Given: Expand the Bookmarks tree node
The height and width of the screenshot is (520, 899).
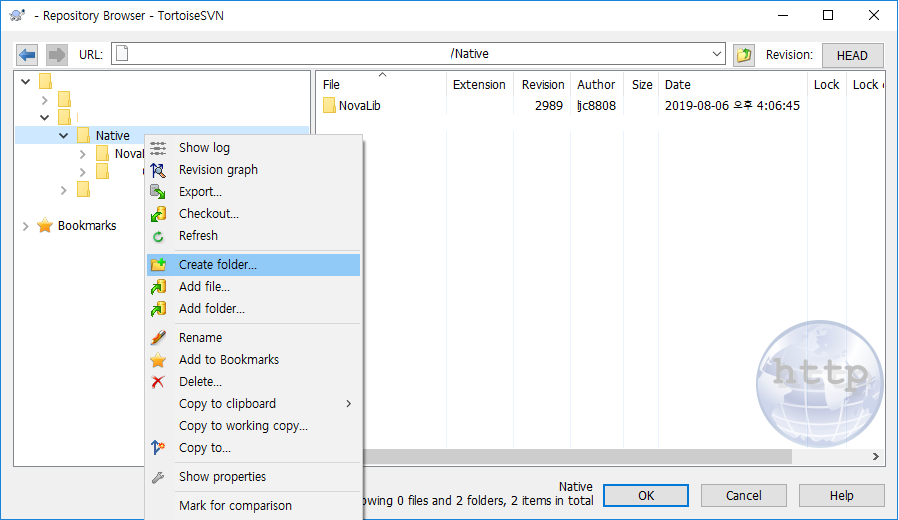Looking at the screenshot, I should click(25, 226).
